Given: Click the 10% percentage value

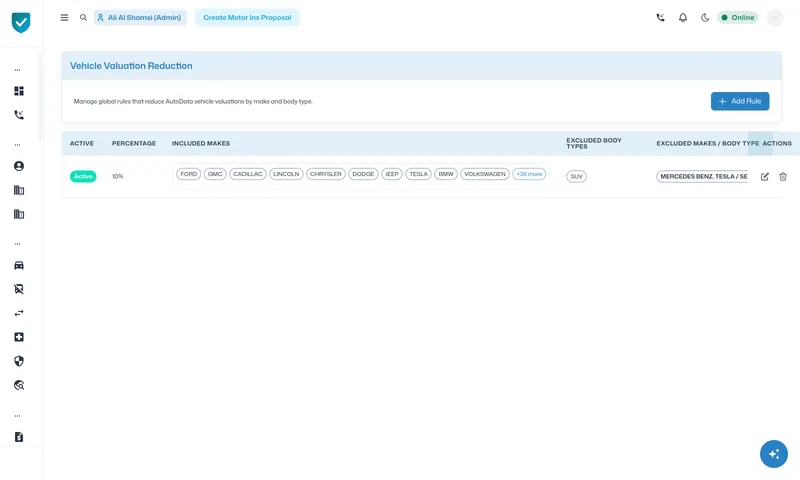Looking at the screenshot, I should (118, 176).
